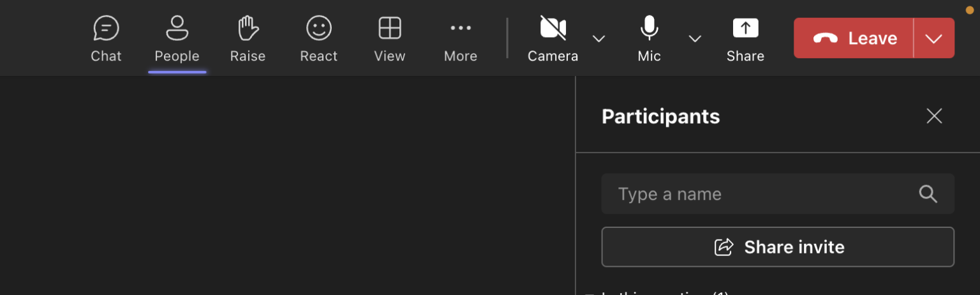Screen dimensions: 980x295
Task: Turn on the Camera
Action: tap(553, 38)
